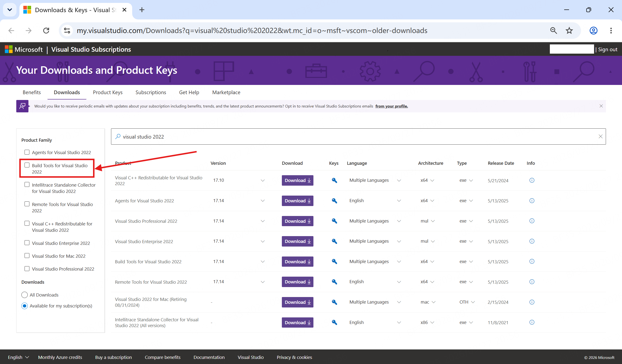Check Visual Studio Professional 2022 filter
622x364 pixels.
(27, 269)
